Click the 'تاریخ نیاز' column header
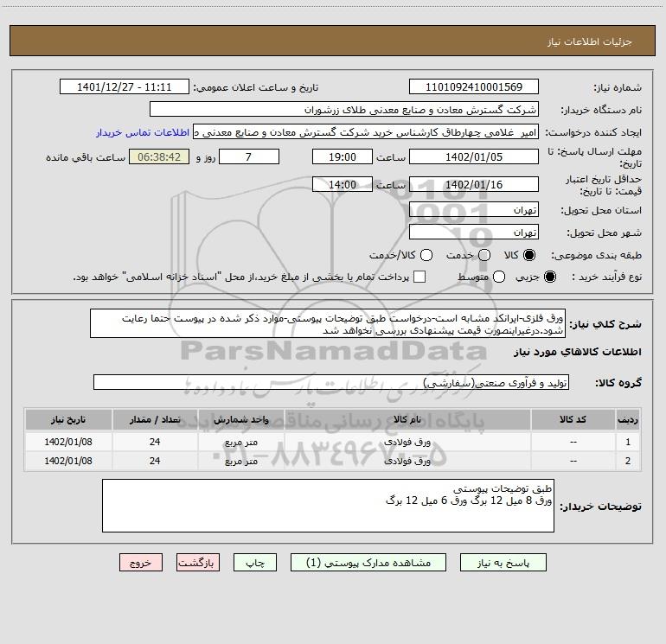This screenshot has height=644, width=666. coord(68,419)
